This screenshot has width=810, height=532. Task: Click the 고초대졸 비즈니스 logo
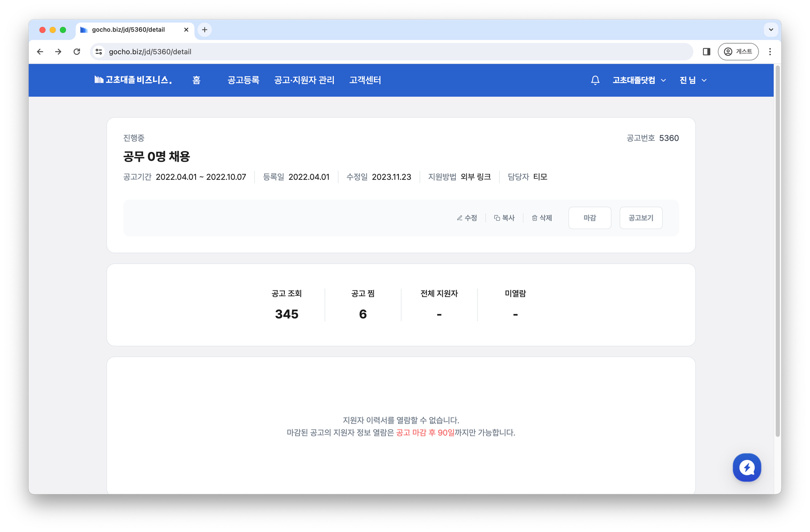133,80
